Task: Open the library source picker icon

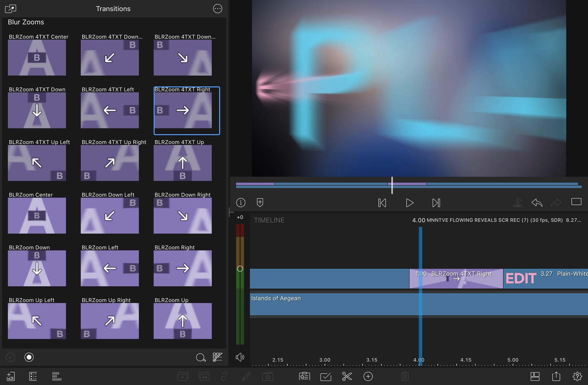Action: click(11, 9)
